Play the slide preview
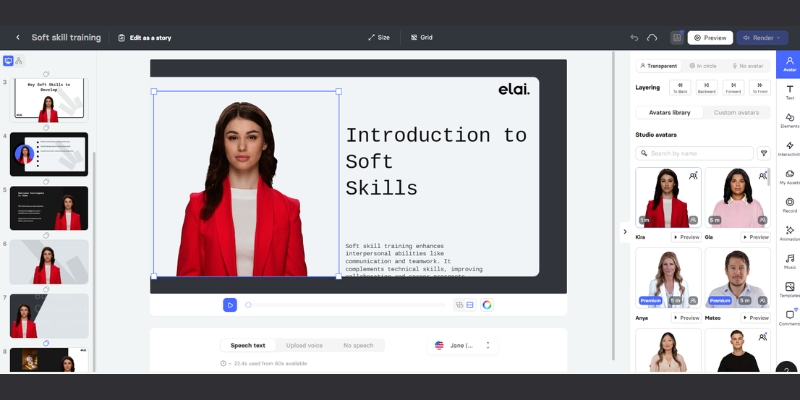The image size is (800, 400). coord(230,305)
